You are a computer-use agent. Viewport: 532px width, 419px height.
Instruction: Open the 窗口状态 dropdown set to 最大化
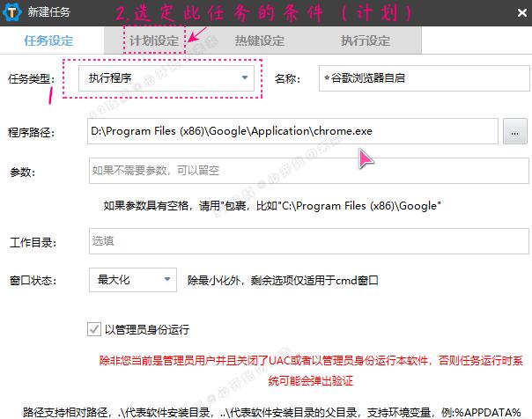coord(133,280)
